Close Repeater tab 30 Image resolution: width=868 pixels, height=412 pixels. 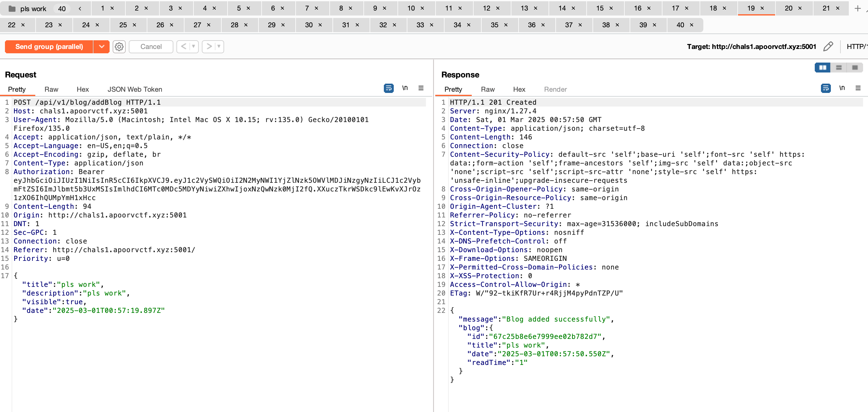click(x=320, y=25)
